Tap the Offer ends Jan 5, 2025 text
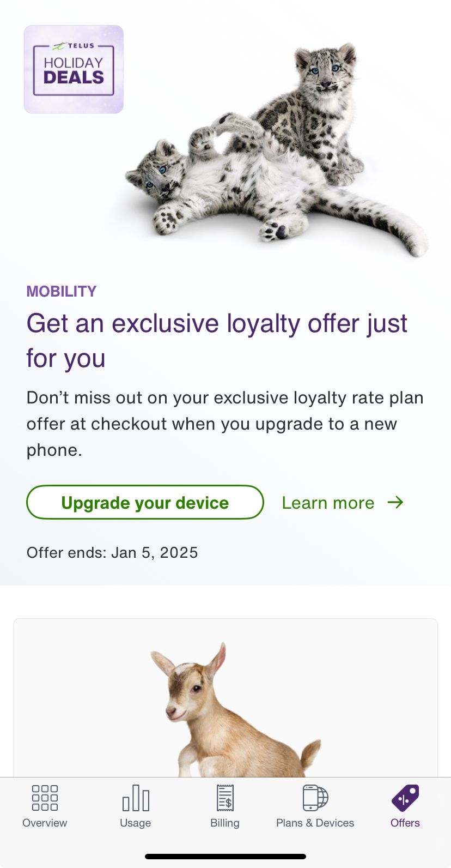Image resolution: width=451 pixels, height=868 pixels. (112, 552)
